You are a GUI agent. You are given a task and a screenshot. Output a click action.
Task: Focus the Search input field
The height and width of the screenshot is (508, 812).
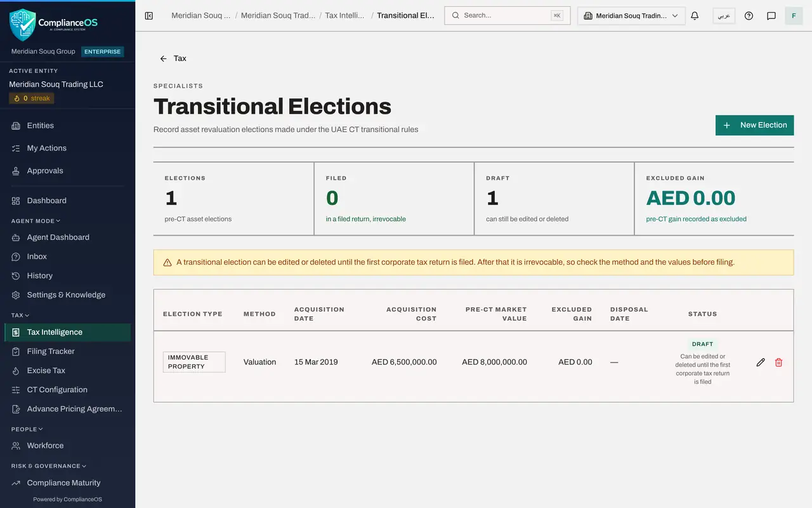[507, 16]
